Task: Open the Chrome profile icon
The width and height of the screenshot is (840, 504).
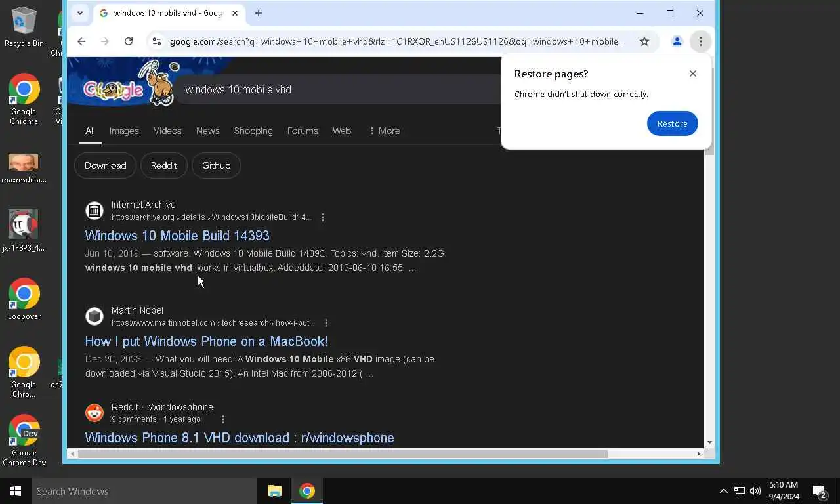Action: [677, 41]
